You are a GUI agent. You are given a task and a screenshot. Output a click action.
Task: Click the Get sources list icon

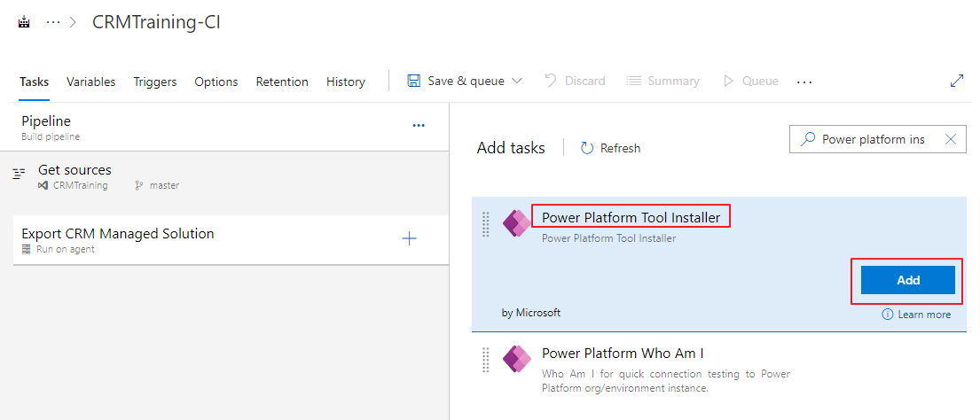tap(20, 174)
